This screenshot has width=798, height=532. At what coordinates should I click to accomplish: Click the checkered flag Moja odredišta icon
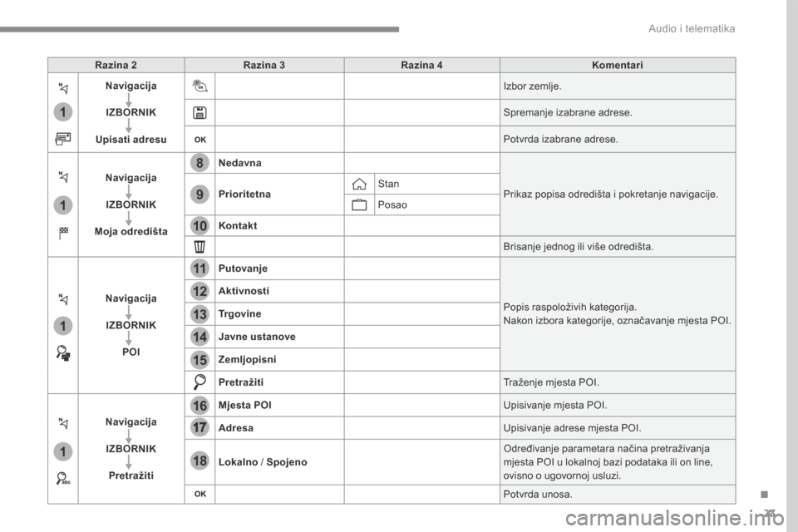point(63,233)
